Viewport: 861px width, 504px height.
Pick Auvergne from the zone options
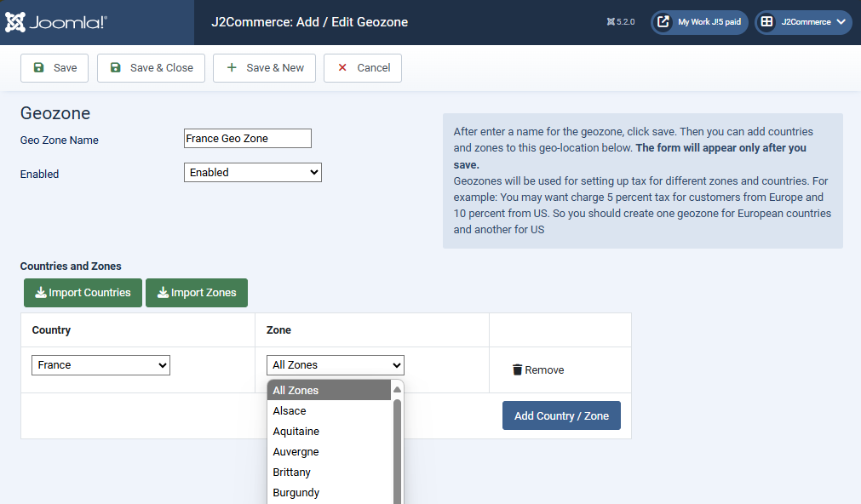(329, 451)
